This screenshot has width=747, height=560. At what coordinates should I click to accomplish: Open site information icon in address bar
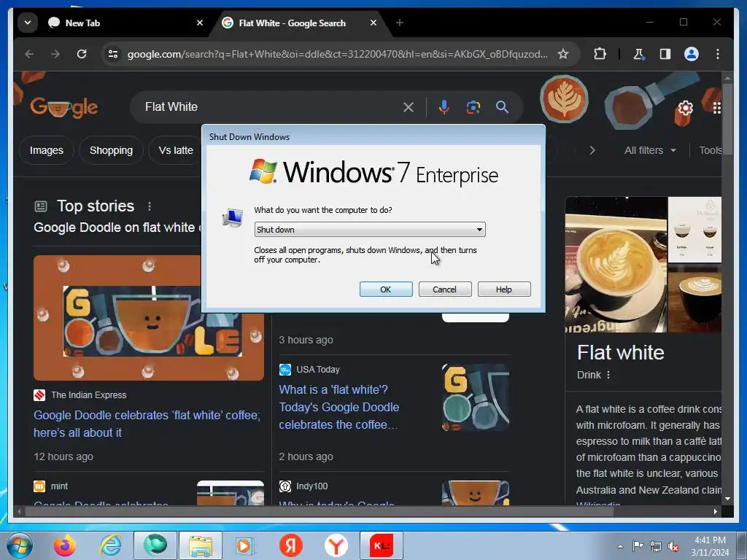[113, 54]
